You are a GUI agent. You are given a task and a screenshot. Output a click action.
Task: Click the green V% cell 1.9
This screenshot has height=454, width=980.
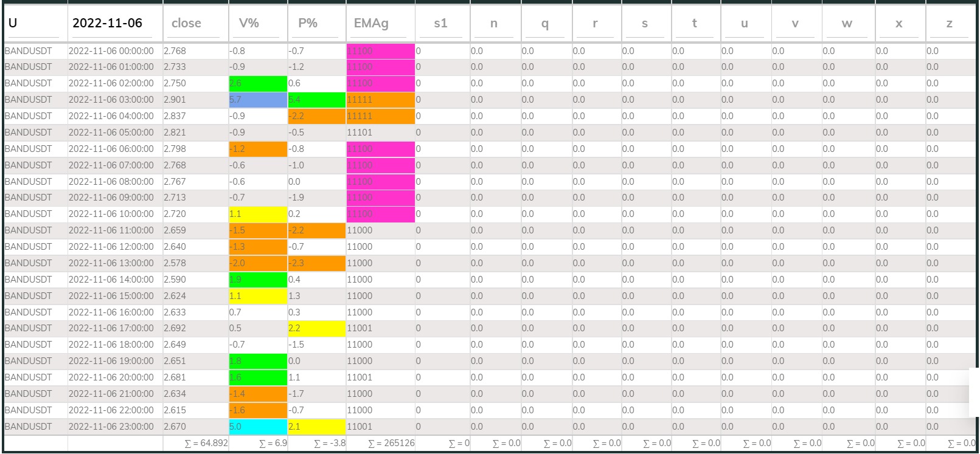pos(258,280)
